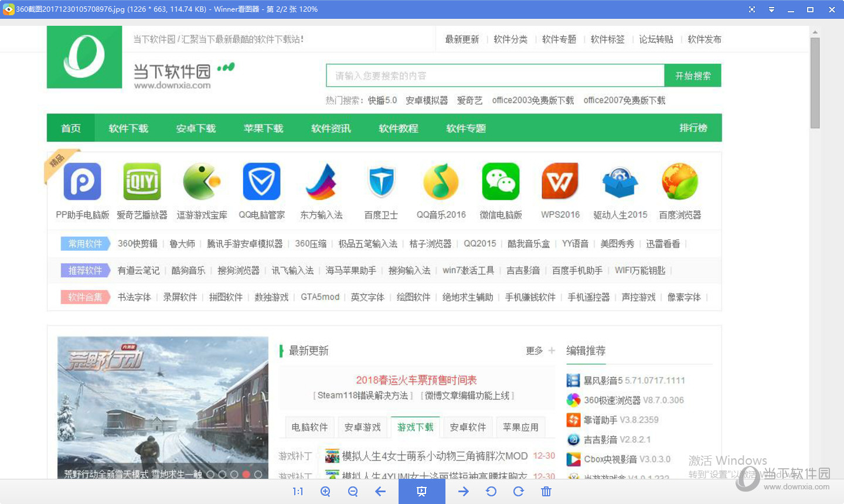Click the 驱动人生2015 icon
Screen dimensions: 844x504
click(620, 182)
